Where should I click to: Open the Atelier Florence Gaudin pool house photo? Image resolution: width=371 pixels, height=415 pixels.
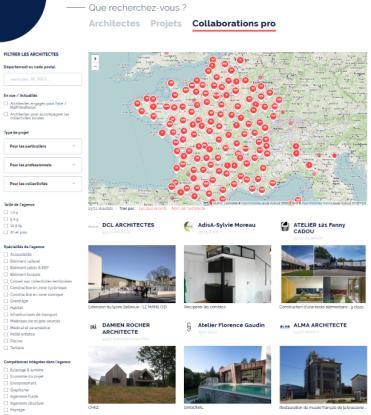pyautogui.click(x=227, y=375)
